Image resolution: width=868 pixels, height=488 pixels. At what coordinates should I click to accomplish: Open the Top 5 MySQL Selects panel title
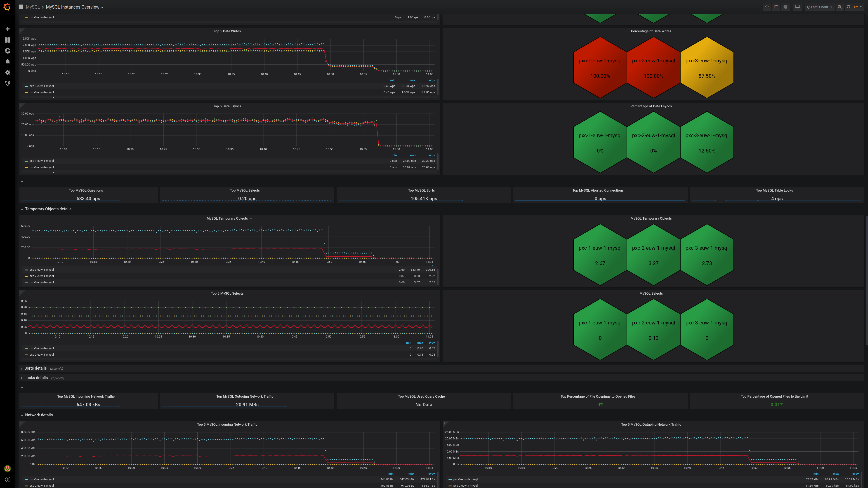[227, 293]
